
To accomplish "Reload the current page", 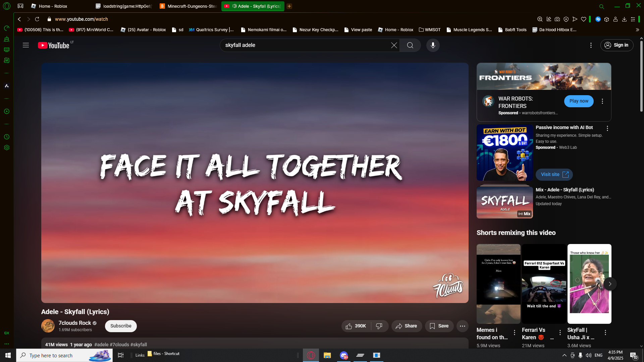I will coord(37,19).
